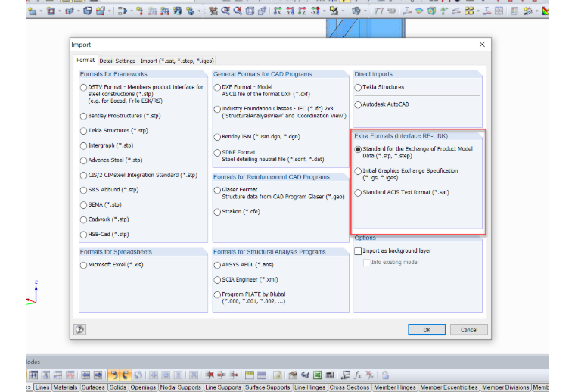Image resolution: width=575 pixels, height=392 pixels.
Task: Click the zoom window magnifier icon
Action: point(225,11)
